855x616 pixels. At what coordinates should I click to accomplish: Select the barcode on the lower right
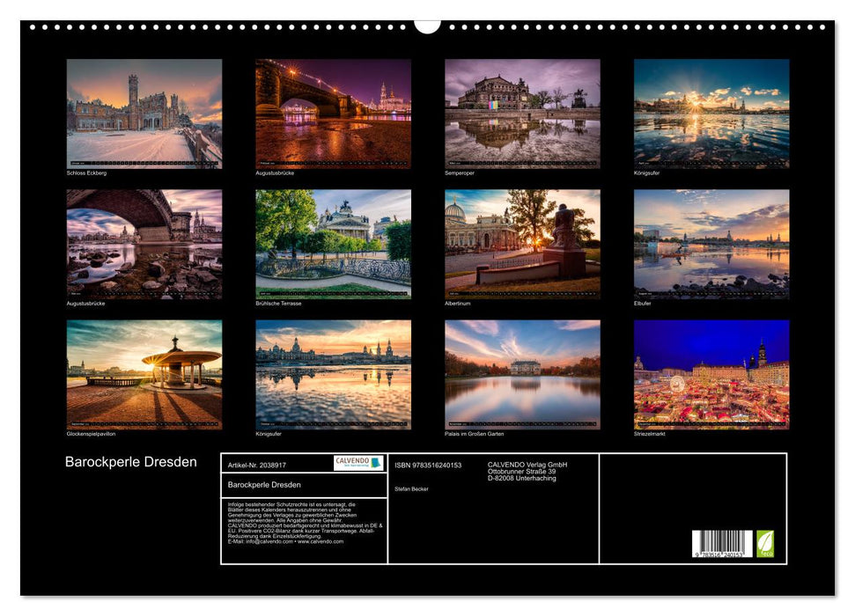[722, 546]
